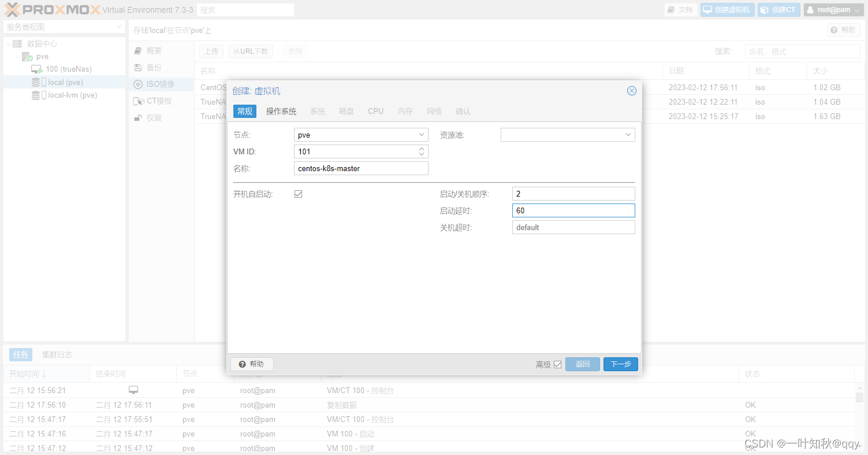
Task: Click the 上传 upload button
Action: tap(211, 51)
